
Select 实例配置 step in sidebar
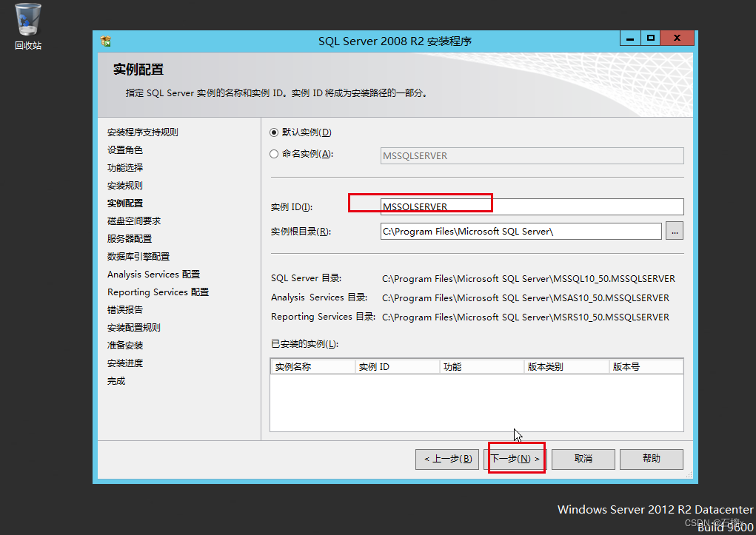(125, 203)
